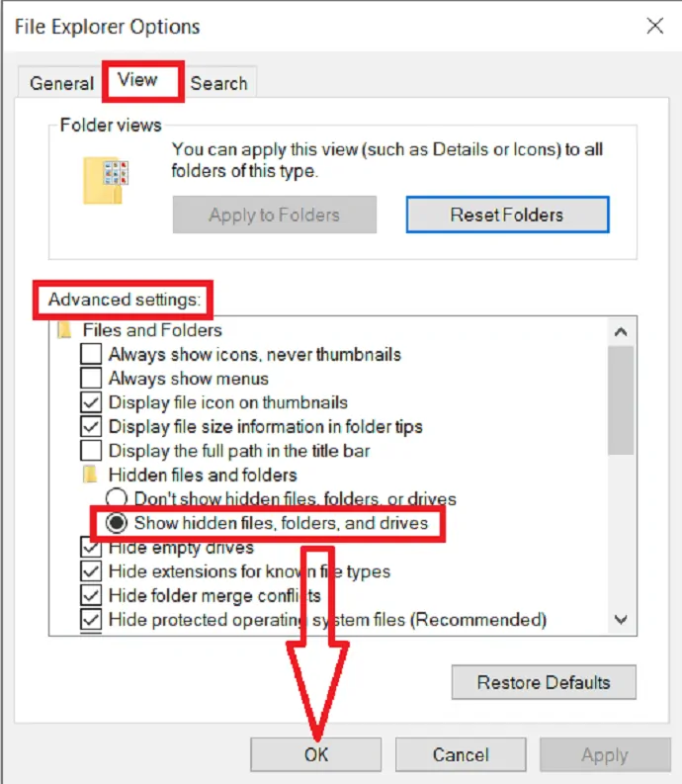Close the File Explorer Options dialog

(654, 26)
